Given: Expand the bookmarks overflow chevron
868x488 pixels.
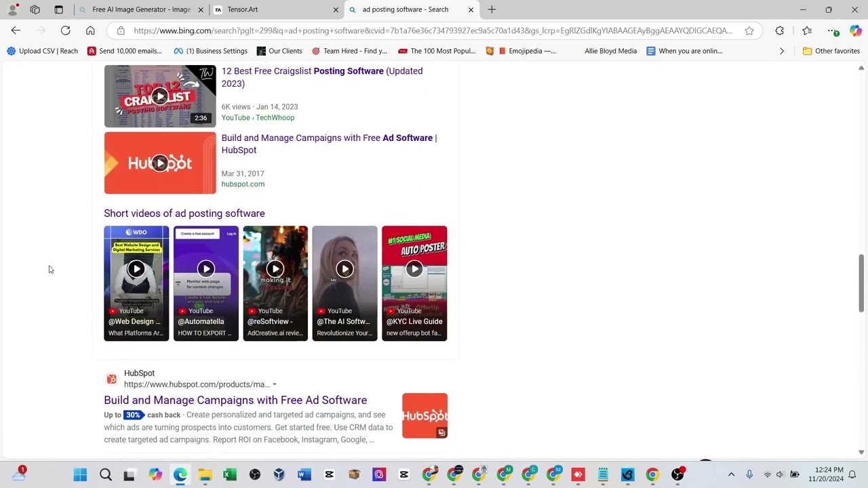Looking at the screenshot, I should (x=781, y=51).
